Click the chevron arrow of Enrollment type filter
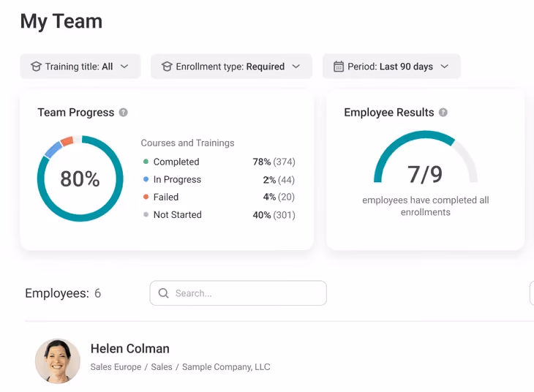 296,67
